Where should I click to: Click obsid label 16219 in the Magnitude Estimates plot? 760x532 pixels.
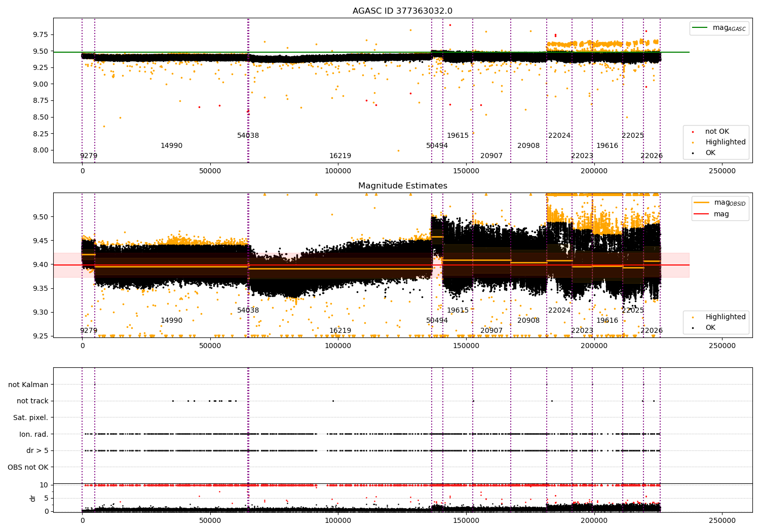click(340, 330)
